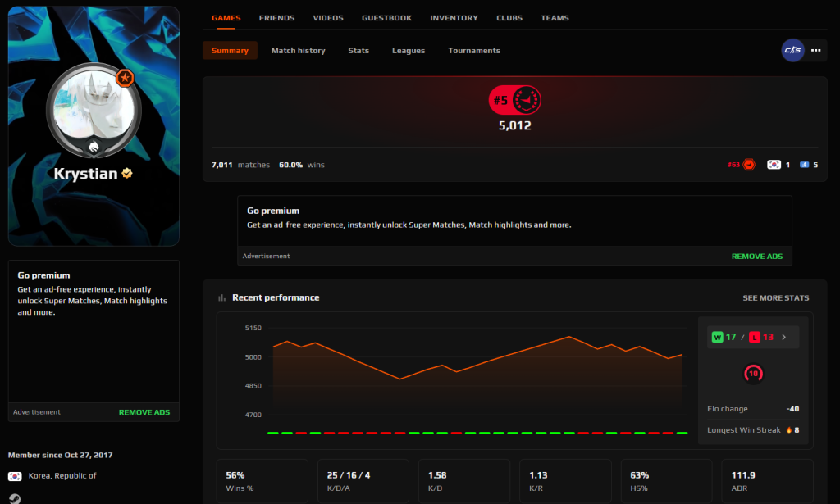Go to the FRIENDS section
Screen dimensions: 840x504
coord(277,18)
